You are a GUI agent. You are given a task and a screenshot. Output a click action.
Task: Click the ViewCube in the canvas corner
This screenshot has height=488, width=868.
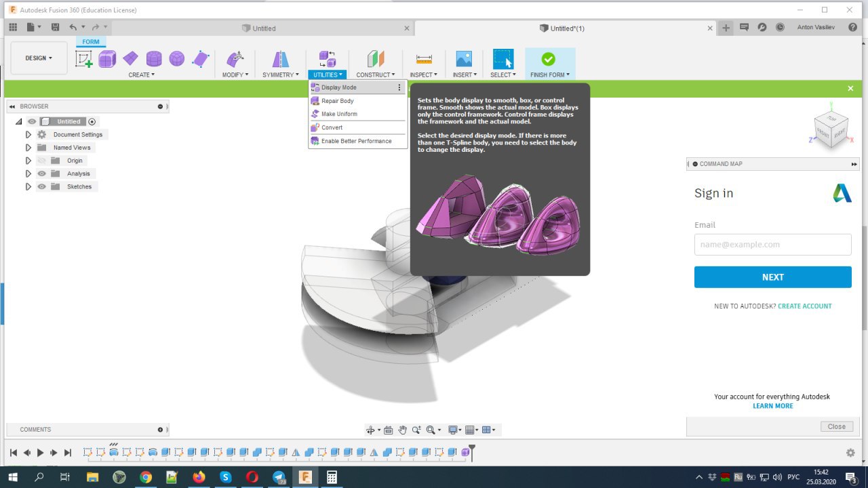pos(830,129)
